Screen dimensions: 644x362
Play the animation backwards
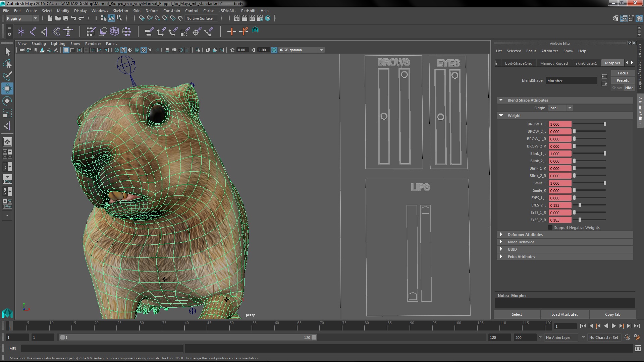pyautogui.click(x=606, y=326)
